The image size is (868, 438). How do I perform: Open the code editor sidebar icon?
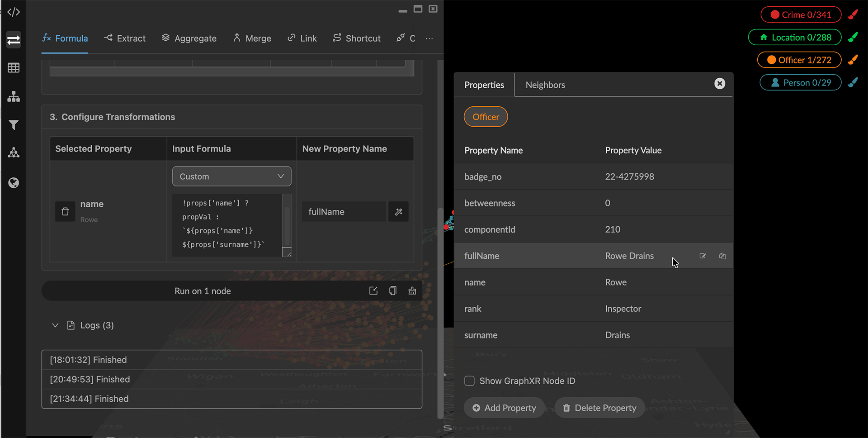point(14,12)
